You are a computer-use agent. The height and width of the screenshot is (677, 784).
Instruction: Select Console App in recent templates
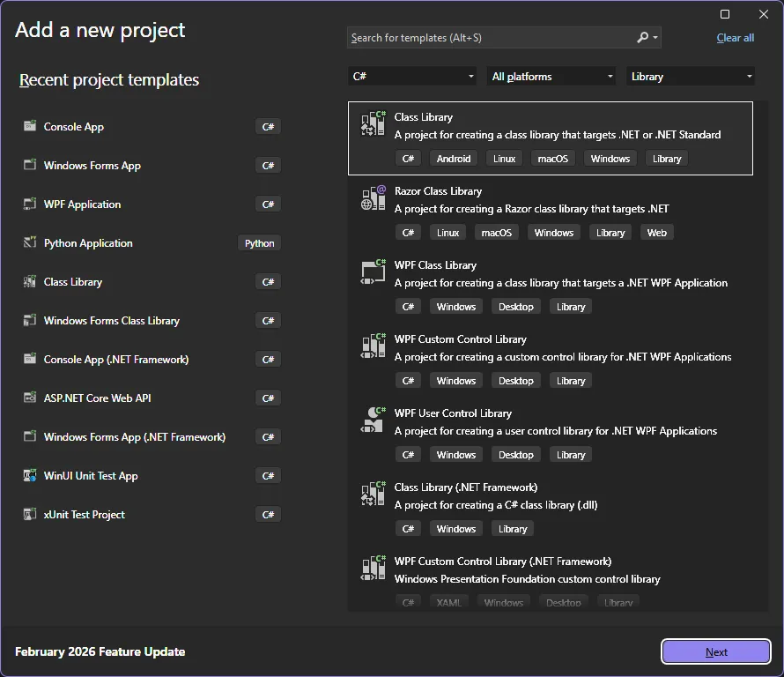pos(152,127)
